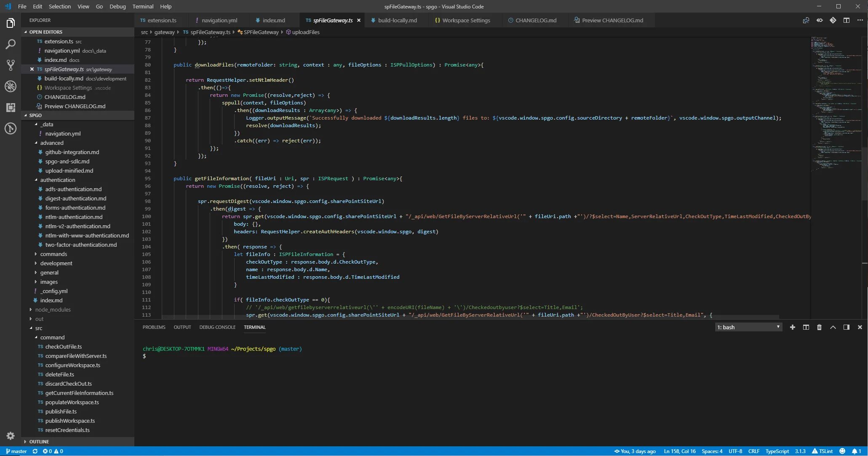Change UTF-8 encoding in status bar
This screenshot has height=456, width=868.
[x=735, y=451]
